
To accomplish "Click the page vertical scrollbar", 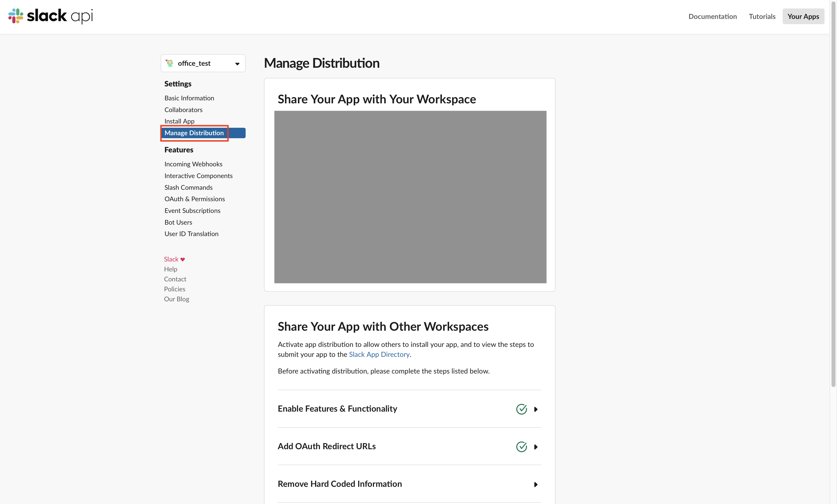I will coord(833,193).
